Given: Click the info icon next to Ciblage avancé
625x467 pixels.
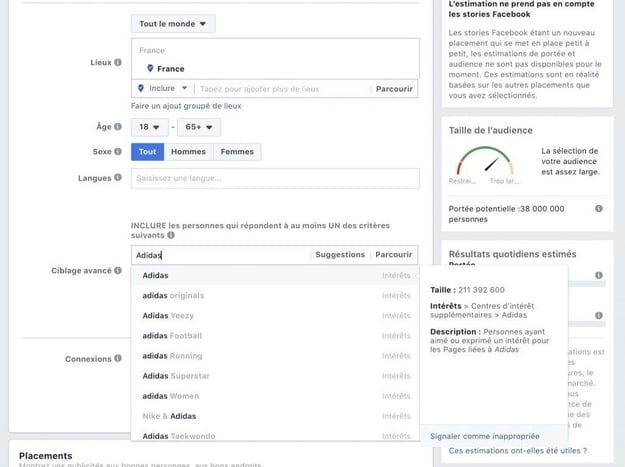Looking at the screenshot, I should [x=118, y=270].
